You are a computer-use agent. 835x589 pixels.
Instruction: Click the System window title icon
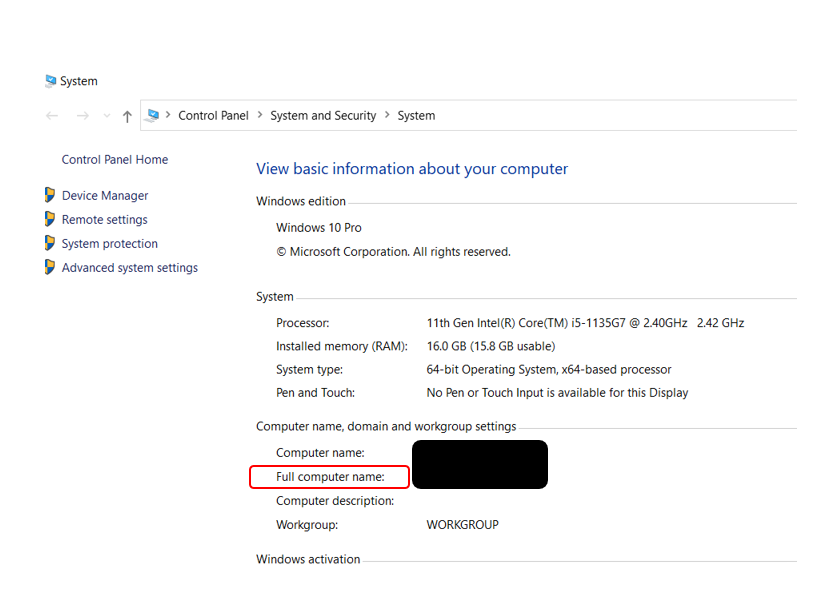51,81
